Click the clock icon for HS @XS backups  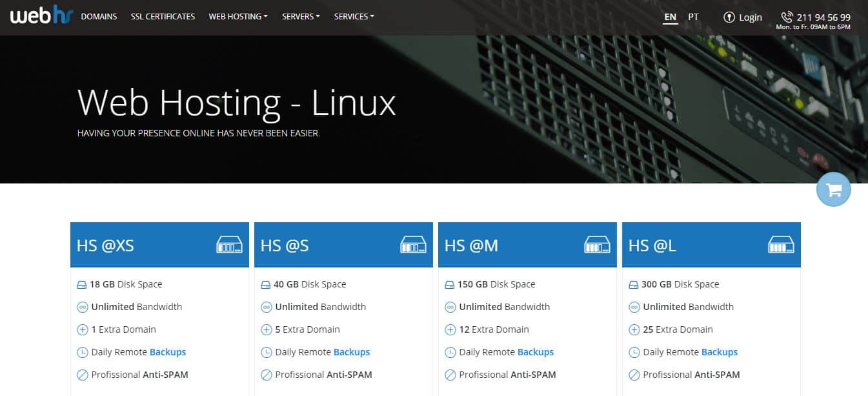82,352
